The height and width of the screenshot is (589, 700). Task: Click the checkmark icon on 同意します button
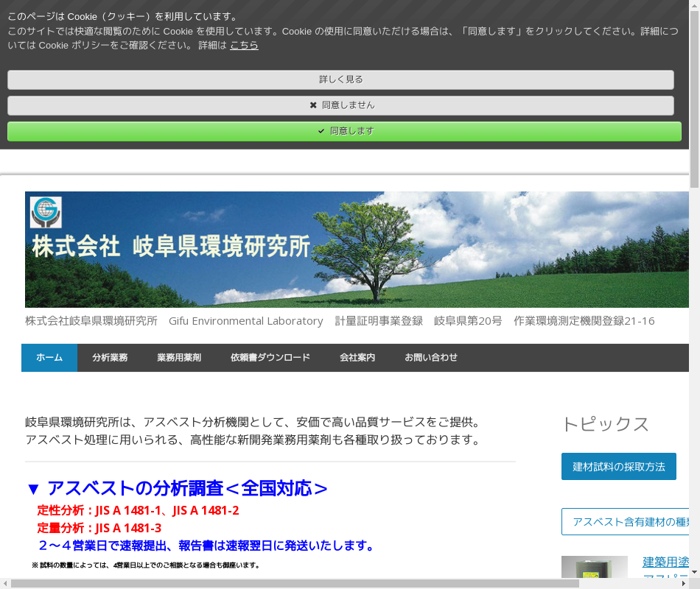(321, 131)
